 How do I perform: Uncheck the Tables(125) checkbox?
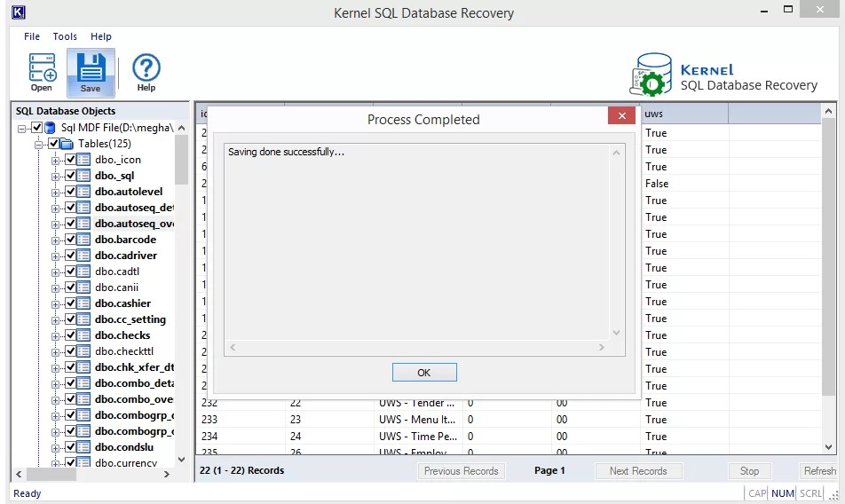coord(53,144)
